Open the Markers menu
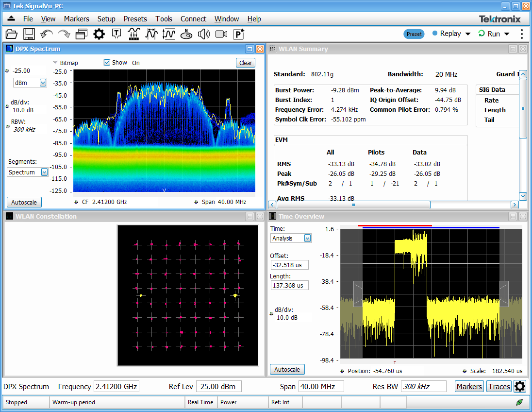This screenshot has width=532, height=412. tap(76, 19)
